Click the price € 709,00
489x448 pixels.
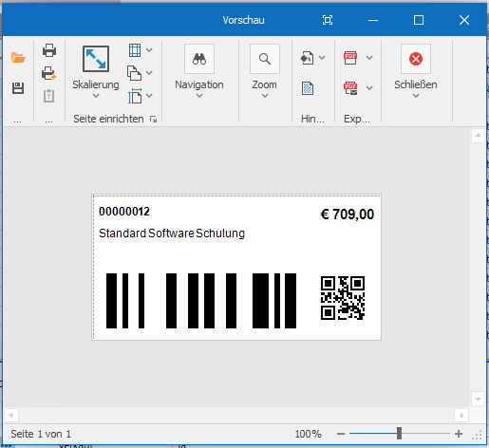coord(348,215)
